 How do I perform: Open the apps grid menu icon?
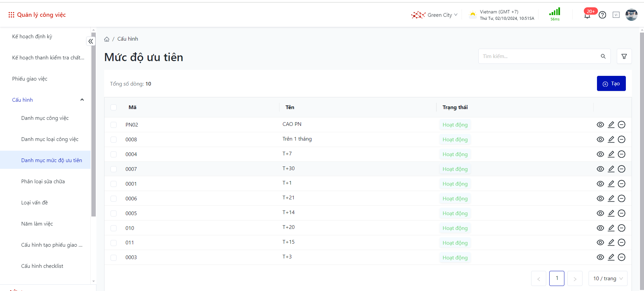click(11, 15)
